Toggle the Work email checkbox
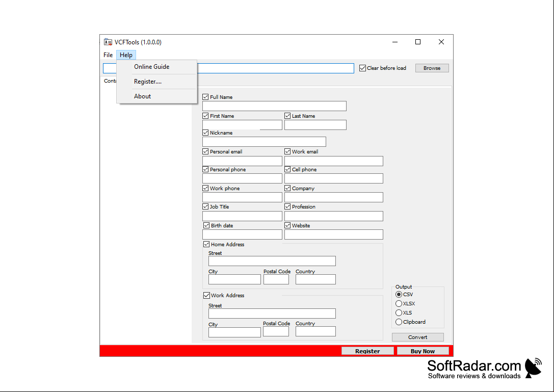554x392 pixels. coord(287,151)
